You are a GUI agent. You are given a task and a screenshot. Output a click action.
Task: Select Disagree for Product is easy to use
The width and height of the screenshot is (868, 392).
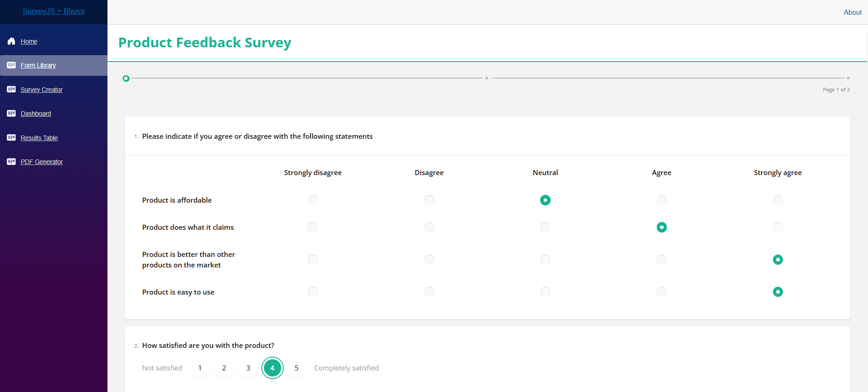coord(429,292)
